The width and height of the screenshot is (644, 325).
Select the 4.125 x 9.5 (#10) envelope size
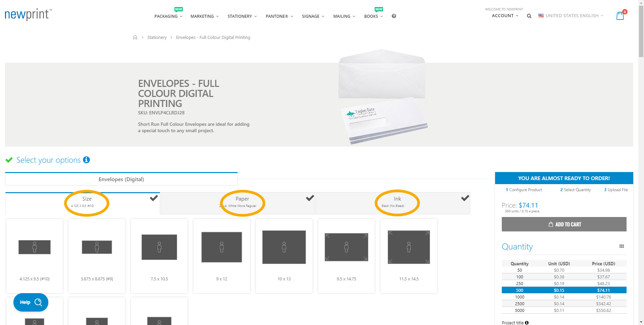[x=35, y=256]
